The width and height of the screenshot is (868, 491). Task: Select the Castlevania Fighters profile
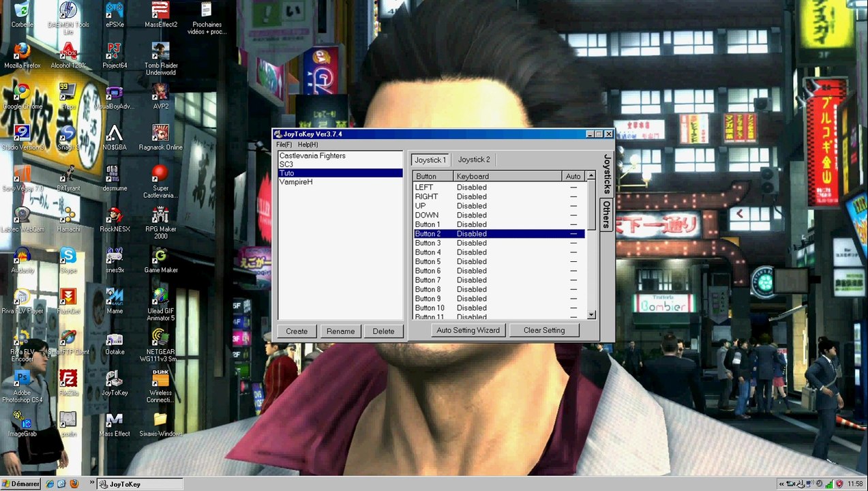tap(340, 155)
